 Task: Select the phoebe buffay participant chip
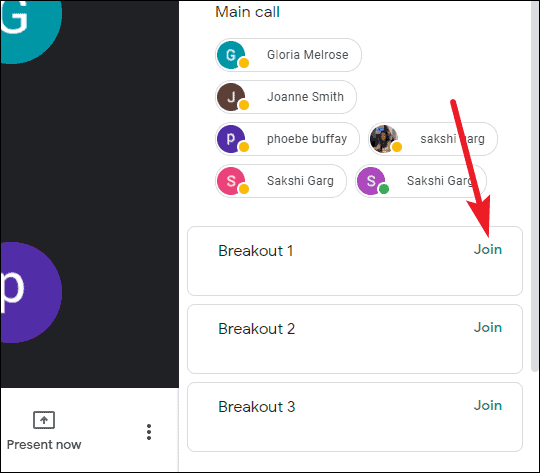(287, 139)
